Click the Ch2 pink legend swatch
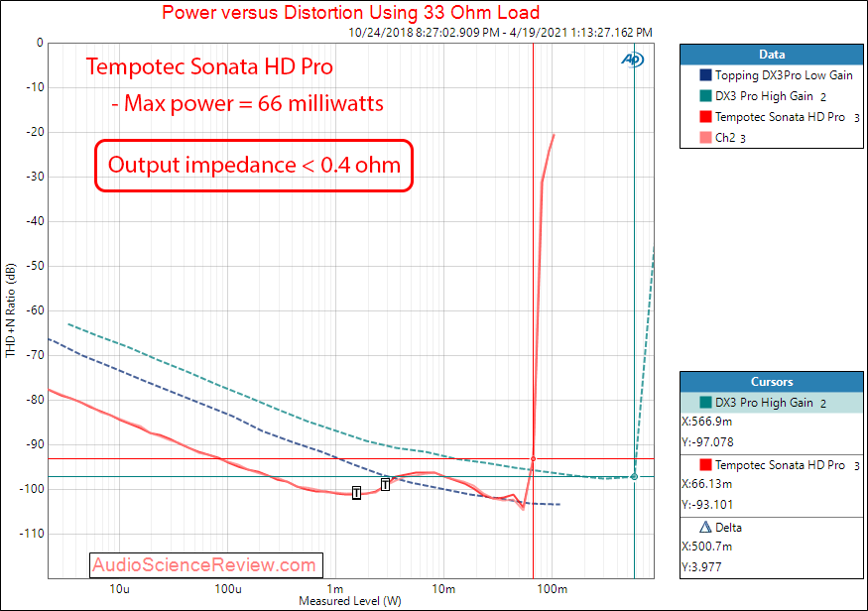The width and height of the screenshot is (868, 611). tap(705, 137)
